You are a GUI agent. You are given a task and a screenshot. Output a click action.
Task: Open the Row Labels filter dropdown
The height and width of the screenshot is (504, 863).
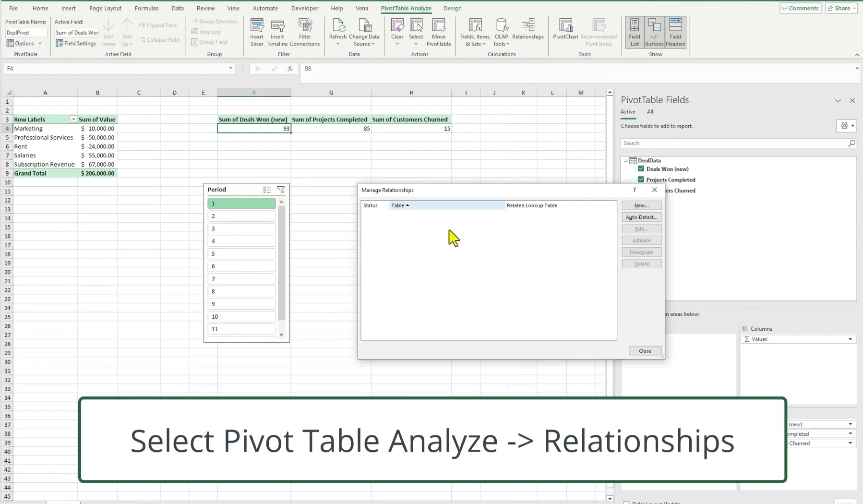(x=73, y=119)
